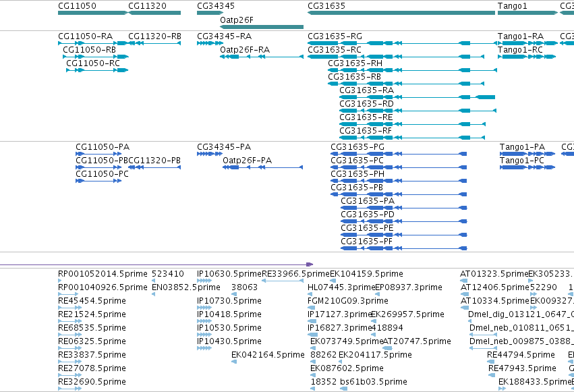Click protein Tango1-PA
Image resolution: width=574 pixels, height=392 pixels.
[x=527, y=154]
